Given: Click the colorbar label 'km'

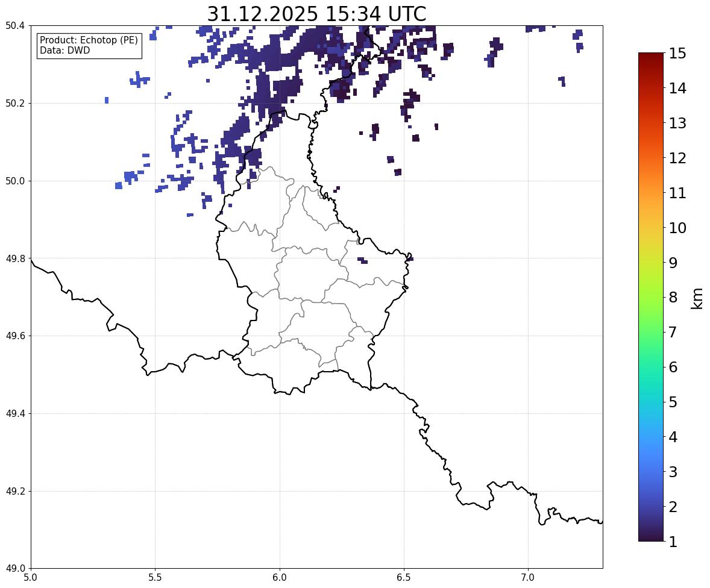Looking at the screenshot, I should point(697,298).
